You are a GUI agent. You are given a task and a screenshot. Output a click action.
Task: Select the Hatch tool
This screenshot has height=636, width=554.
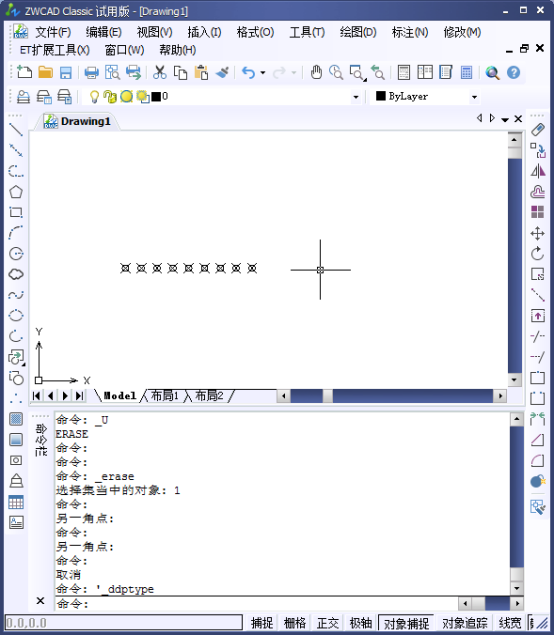pos(16,419)
